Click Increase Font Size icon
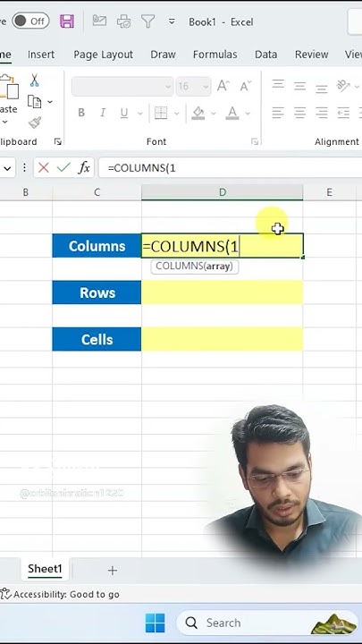 (x=223, y=86)
